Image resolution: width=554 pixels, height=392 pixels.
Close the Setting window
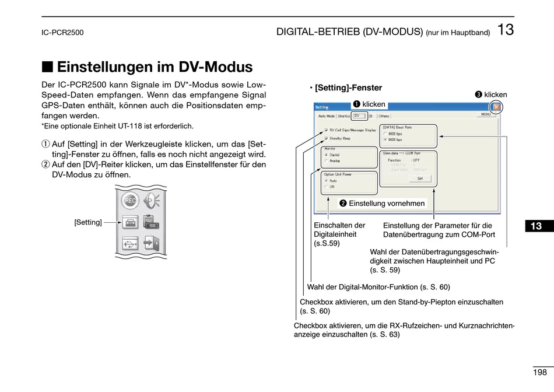496,107
